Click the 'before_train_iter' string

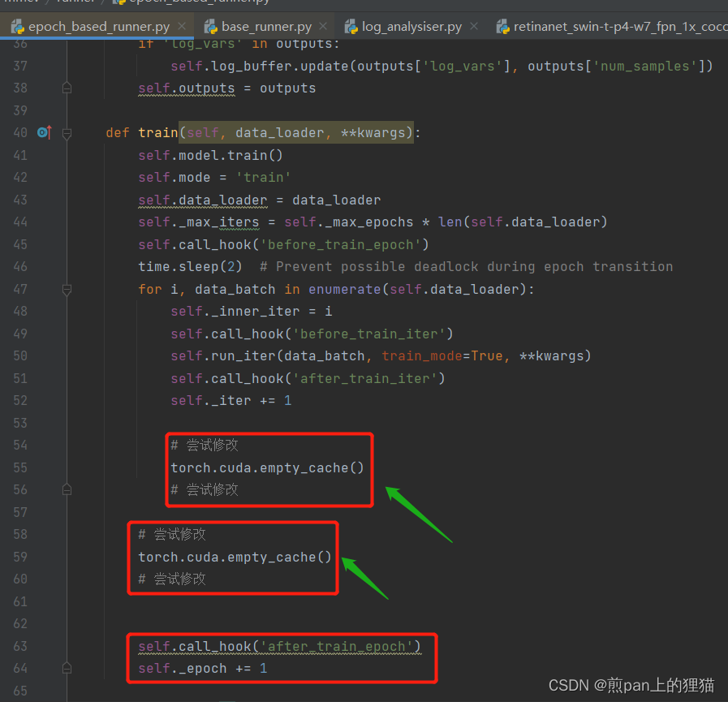(x=368, y=334)
